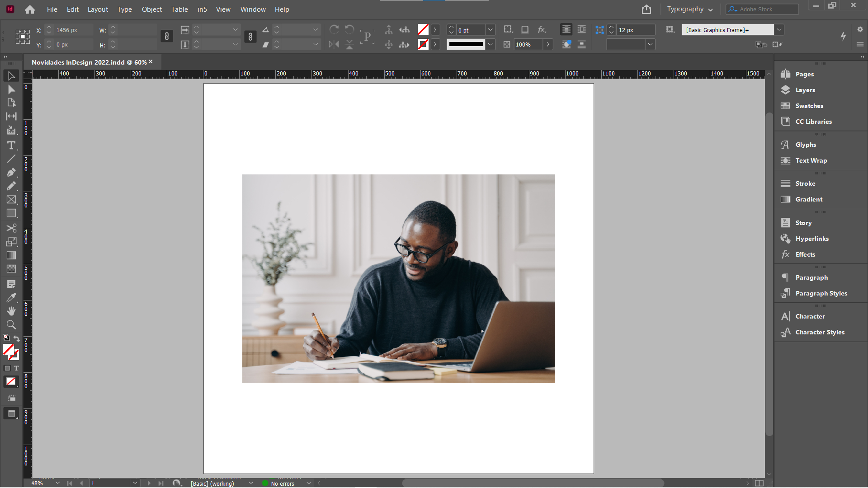868x488 pixels.
Task: Open the Paragraph Styles panel
Action: (821, 293)
